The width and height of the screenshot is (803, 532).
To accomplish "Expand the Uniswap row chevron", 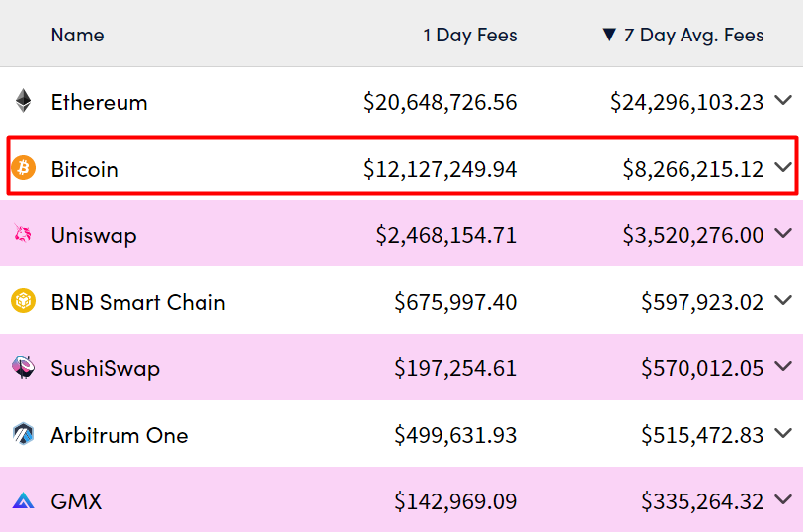I will pos(783,234).
